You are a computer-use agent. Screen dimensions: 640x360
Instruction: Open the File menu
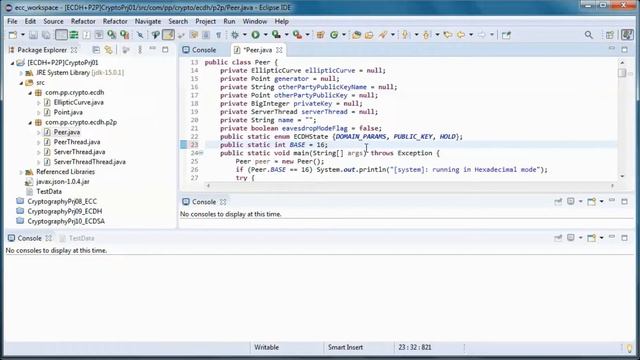click(x=12, y=21)
